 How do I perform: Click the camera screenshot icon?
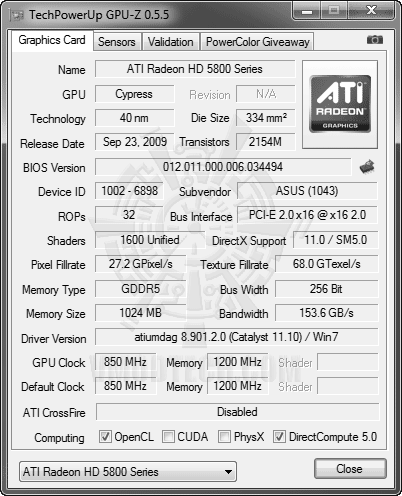coord(375,40)
